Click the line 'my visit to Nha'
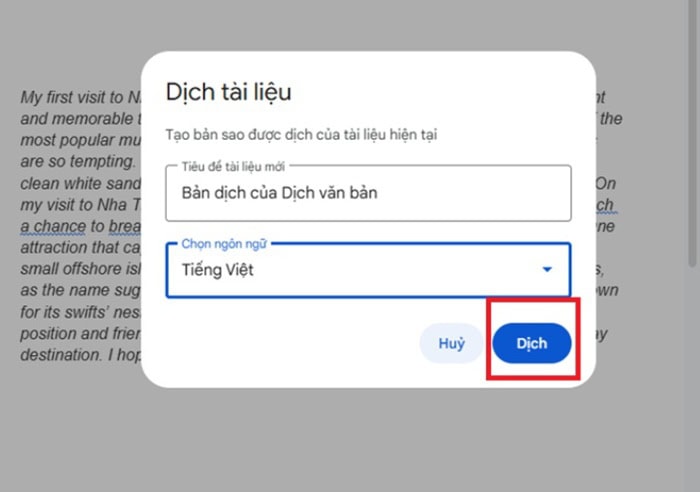Image resolution: width=700 pixels, height=492 pixels. click(74, 205)
